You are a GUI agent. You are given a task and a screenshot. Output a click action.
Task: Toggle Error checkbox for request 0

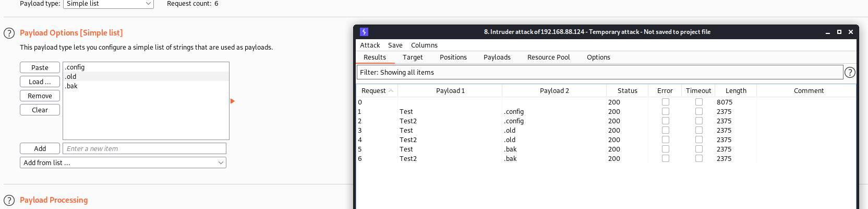(x=666, y=102)
